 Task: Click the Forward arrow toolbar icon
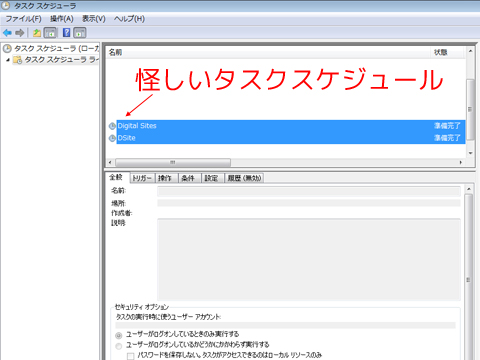tap(20, 33)
